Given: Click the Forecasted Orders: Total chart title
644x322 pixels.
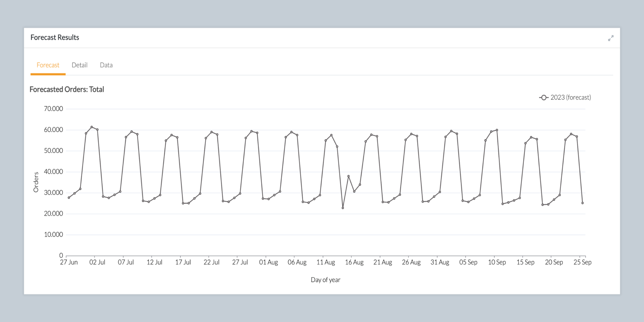Looking at the screenshot, I should click(x=67, y=90).
